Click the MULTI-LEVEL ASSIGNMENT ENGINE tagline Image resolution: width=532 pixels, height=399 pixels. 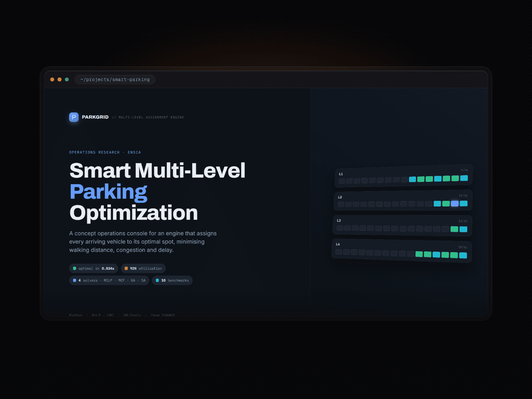[151, 117]
